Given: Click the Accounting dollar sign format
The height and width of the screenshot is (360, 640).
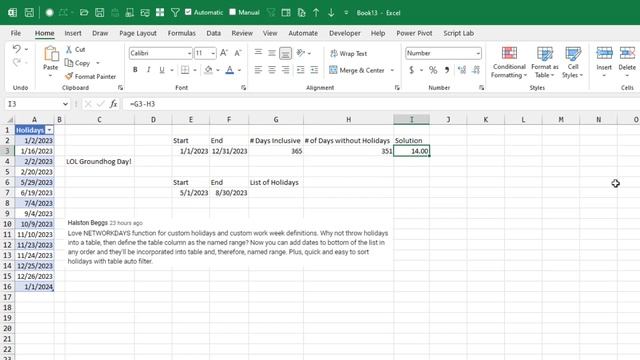Looking at the screenshot, I should click(x=411, y=70).
